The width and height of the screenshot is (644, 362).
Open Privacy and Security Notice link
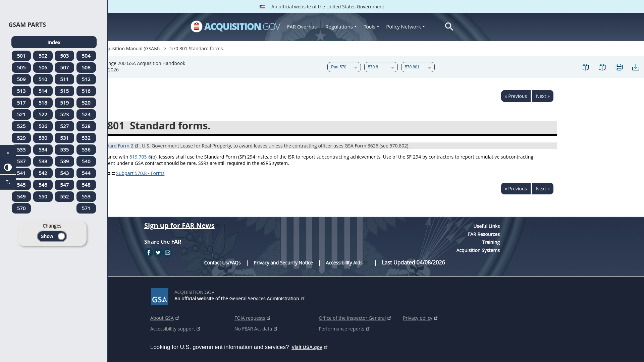283,263
